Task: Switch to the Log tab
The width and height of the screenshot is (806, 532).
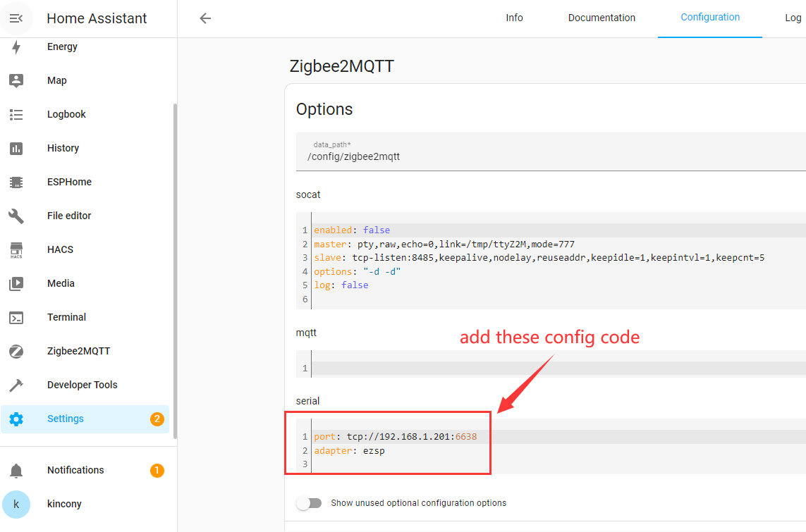Action: [793, 18]
